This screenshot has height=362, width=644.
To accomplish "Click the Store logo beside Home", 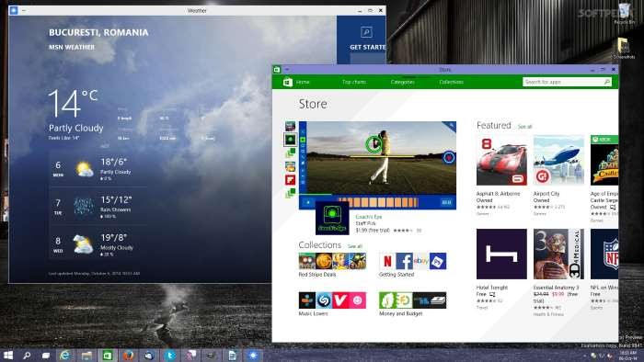I will click(287, 82).
